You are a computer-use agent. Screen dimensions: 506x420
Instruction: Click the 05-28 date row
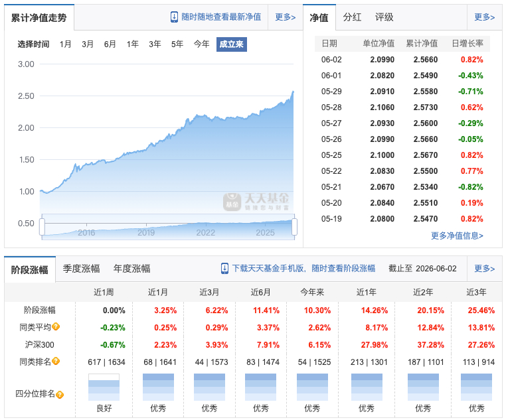[402, 107]
